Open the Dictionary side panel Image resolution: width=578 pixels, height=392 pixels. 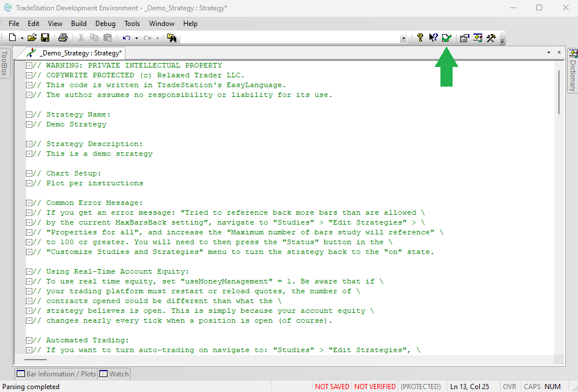click(573, 72)
